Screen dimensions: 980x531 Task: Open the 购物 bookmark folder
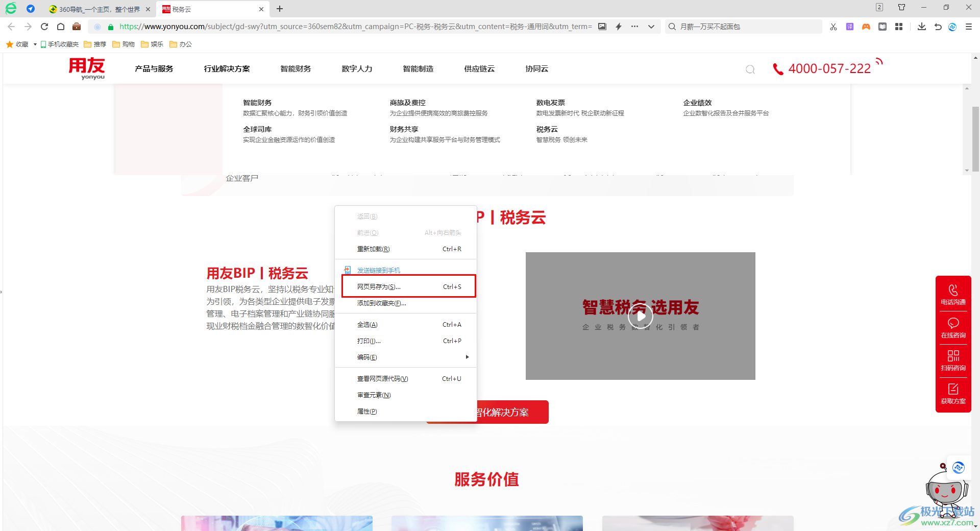tap(124, 44)
